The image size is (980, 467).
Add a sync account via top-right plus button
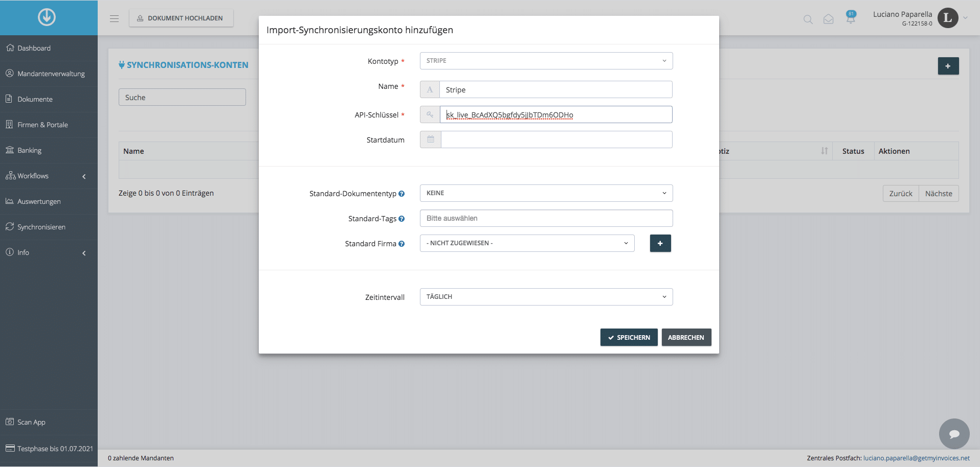pos(948,66)
